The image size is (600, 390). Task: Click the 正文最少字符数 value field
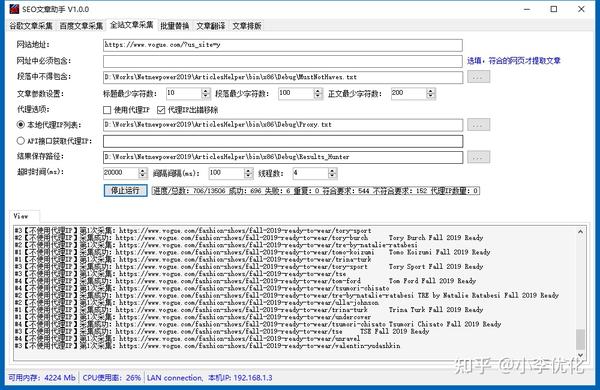tap(409, 93)
